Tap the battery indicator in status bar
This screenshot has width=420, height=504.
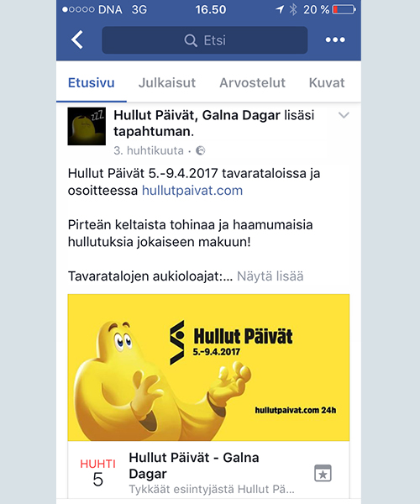[344, 9]
